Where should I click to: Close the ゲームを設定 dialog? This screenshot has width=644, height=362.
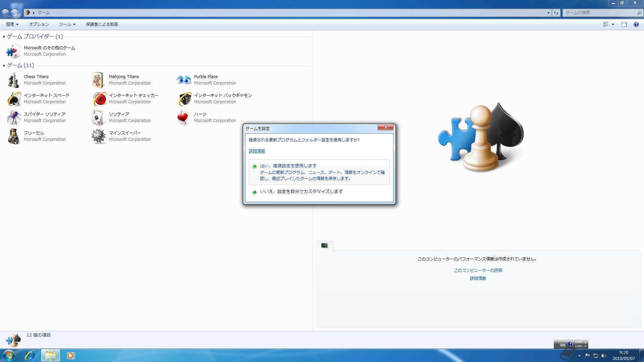385,127
